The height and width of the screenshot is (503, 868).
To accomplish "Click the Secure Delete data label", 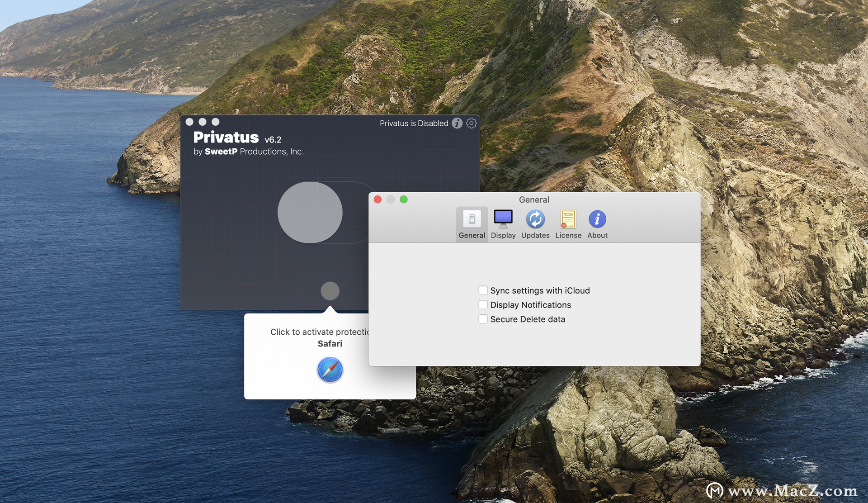I will pyautogui.click(x=528, y=319).
